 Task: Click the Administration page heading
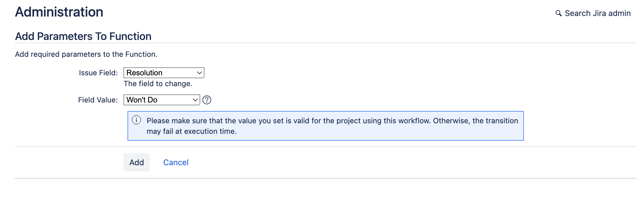pyautogui.click(x=59, y=12)
